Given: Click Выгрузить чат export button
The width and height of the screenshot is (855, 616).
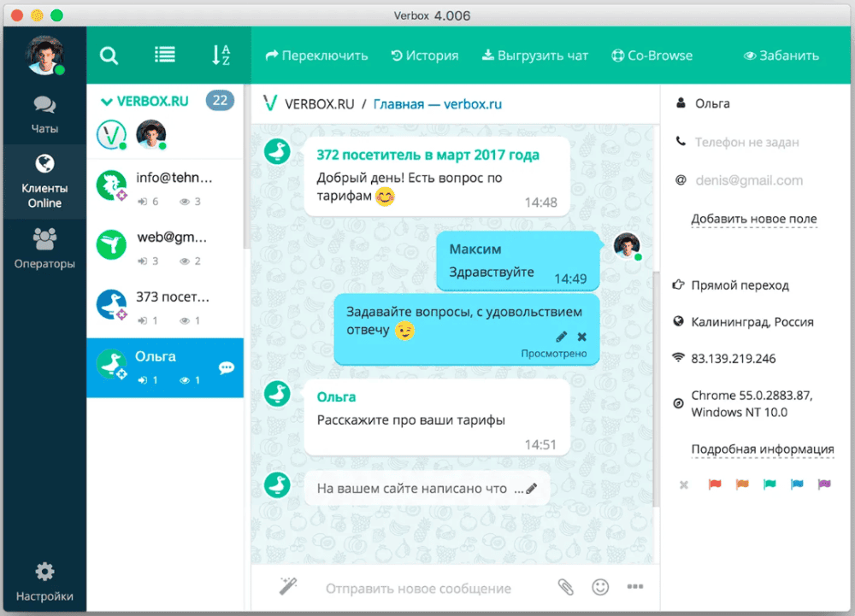Looking at the screenshot, I should (x=535, y=56).
